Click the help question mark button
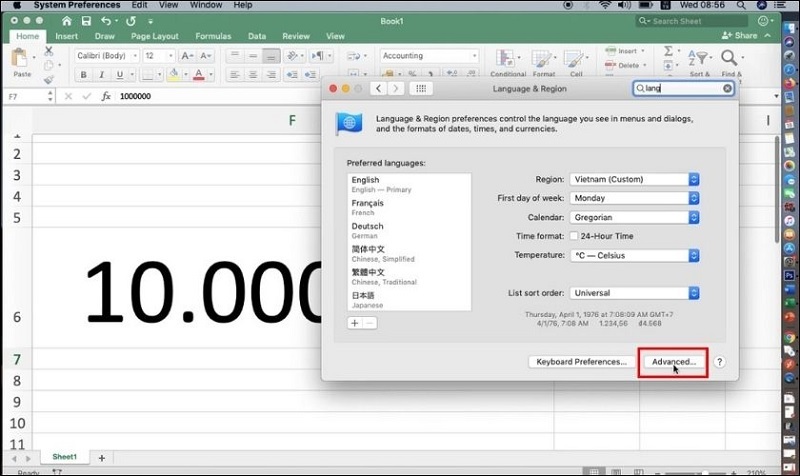This screenshot has height=476, width=800. point(719,361)
